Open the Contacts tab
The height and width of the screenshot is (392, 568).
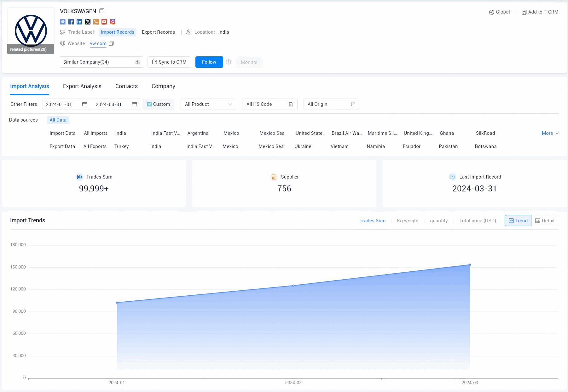(126, 86)
